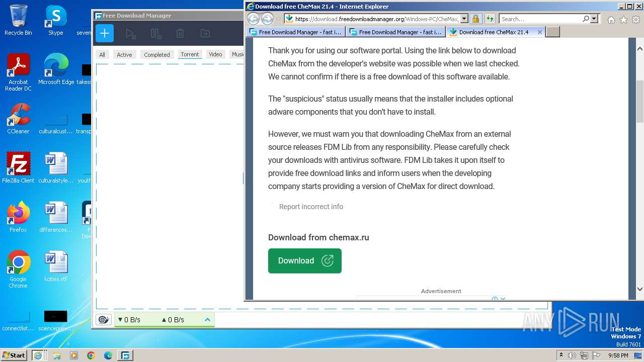Open Internet Explorer from taskbar
This screenshot has height=362, width=644.
pyautogui.click(x=38, y=355)
